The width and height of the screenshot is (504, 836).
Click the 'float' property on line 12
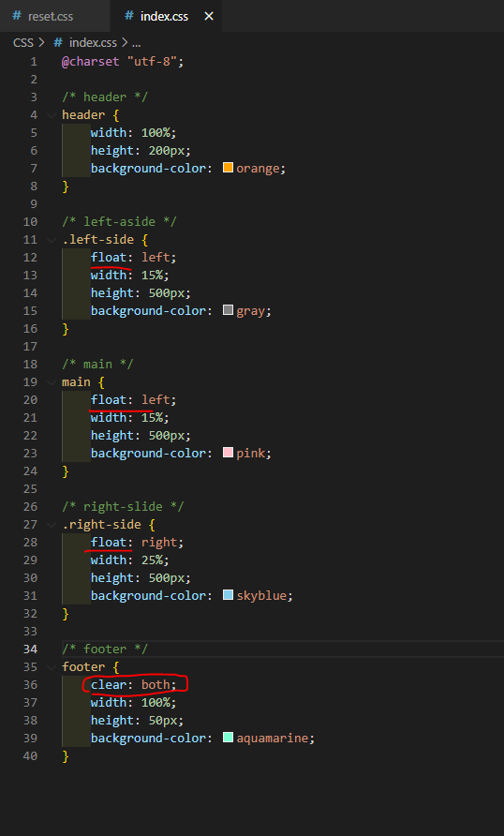(x=109, y=257)
